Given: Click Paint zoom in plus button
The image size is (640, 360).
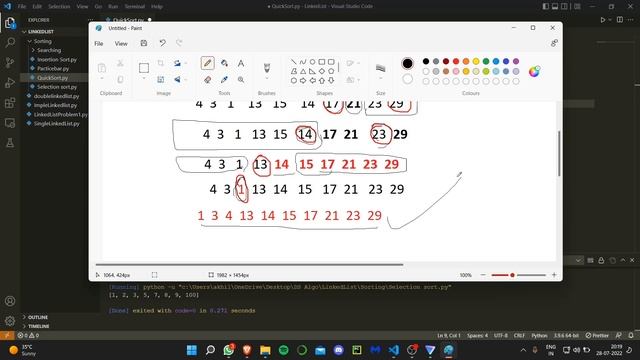Looking at the screenshot, I should [x=554, y=275].
